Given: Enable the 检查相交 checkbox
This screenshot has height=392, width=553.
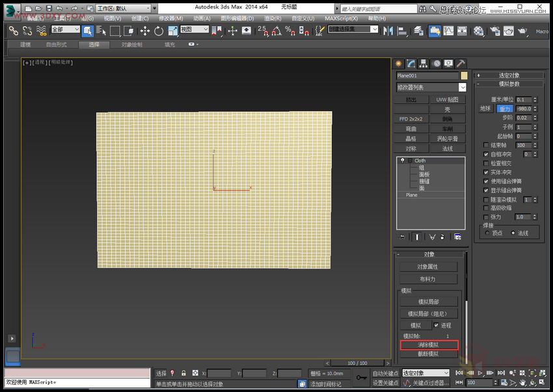Looking at the screenshot, I should 485,163.
